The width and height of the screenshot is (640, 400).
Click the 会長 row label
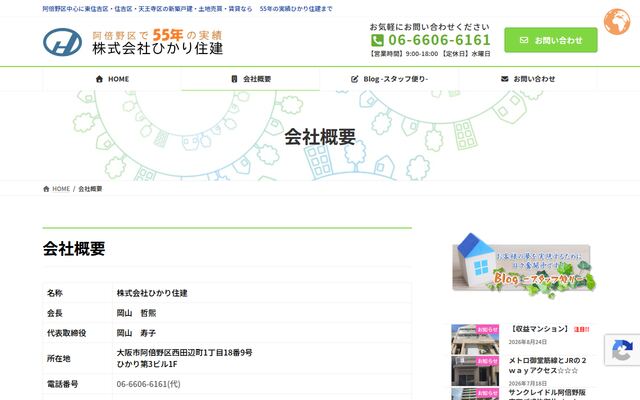click(x=55, y=313)
